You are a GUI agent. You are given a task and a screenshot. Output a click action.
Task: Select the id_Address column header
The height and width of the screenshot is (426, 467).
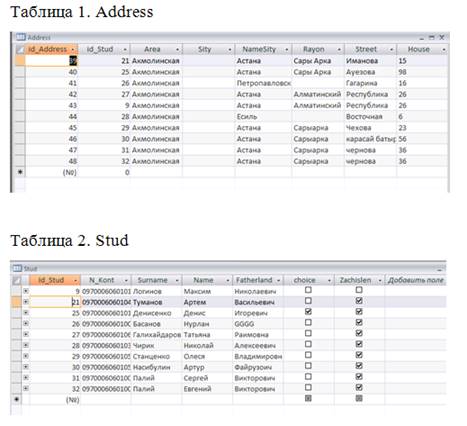point(52,49)
